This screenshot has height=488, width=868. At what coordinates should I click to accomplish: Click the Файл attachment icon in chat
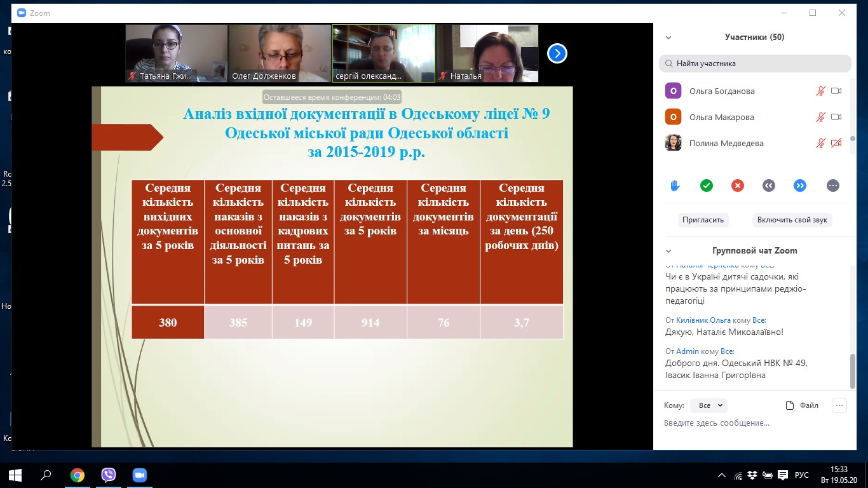click(790, 405)
